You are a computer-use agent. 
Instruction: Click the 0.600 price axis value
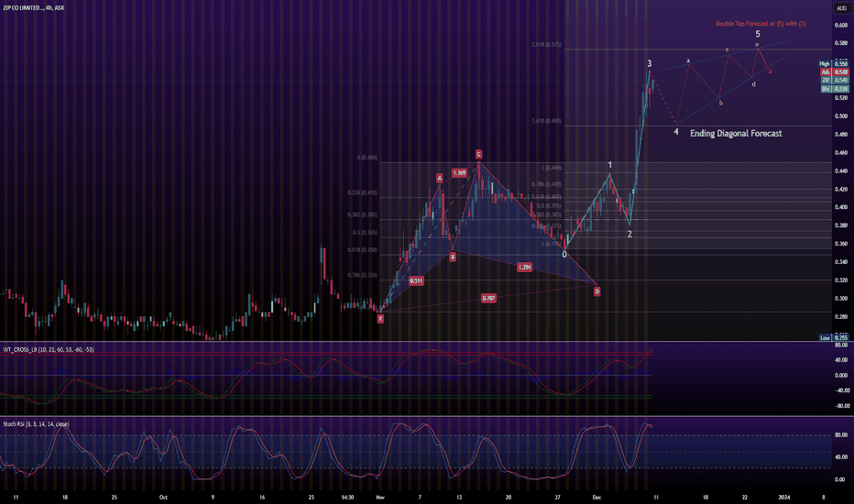[x=841, y=25]
